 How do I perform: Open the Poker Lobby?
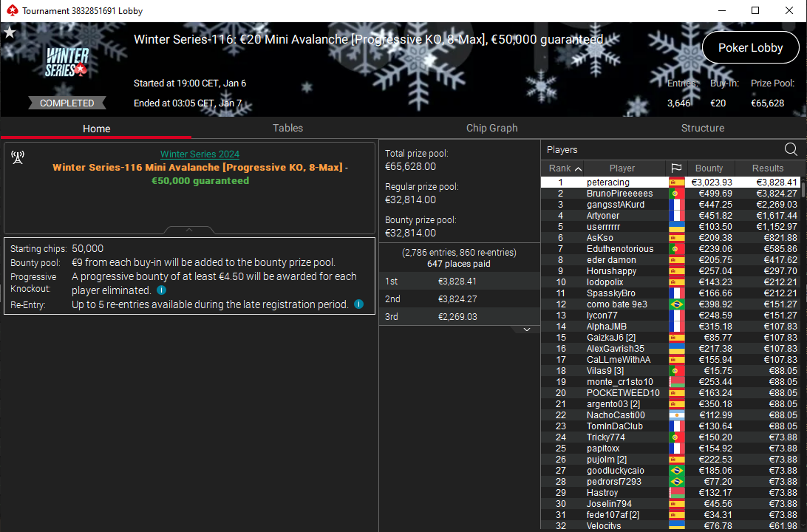coord(750,47)
